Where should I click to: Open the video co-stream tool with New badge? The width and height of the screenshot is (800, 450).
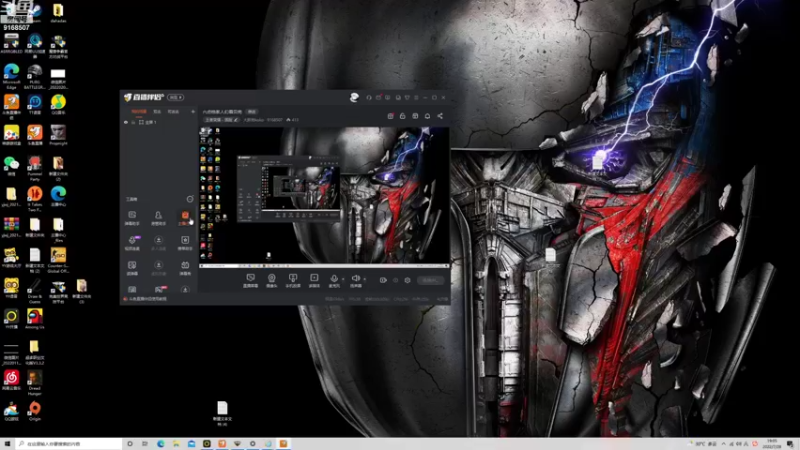pyautogui.click(x=132, y=242)
